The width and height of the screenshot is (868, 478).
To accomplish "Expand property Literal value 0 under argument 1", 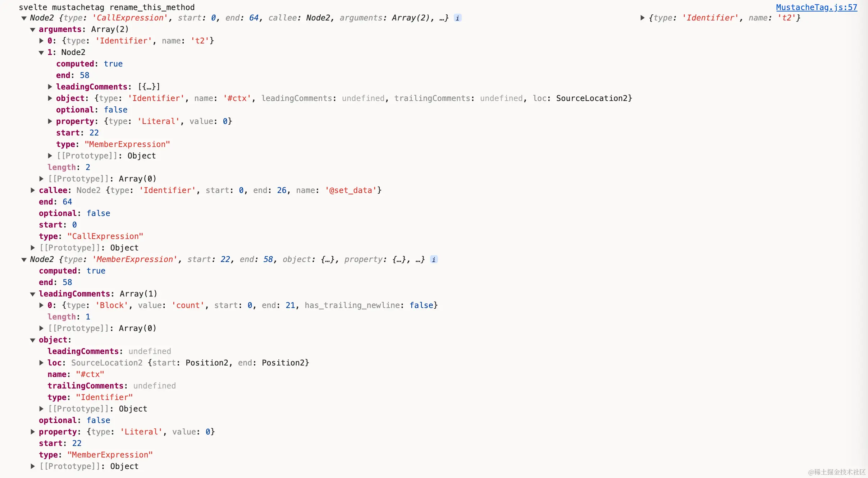I will (50, 121).
